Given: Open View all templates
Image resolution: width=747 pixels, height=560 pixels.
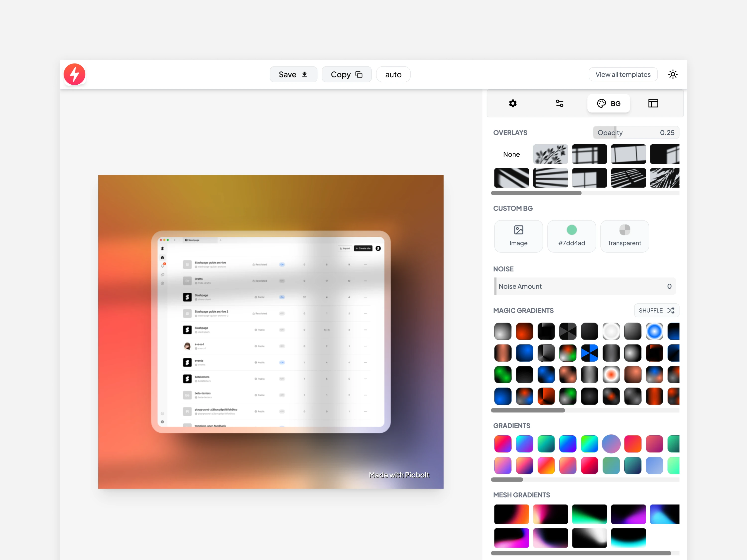Looking at the screenshot, I should (623, 74).
